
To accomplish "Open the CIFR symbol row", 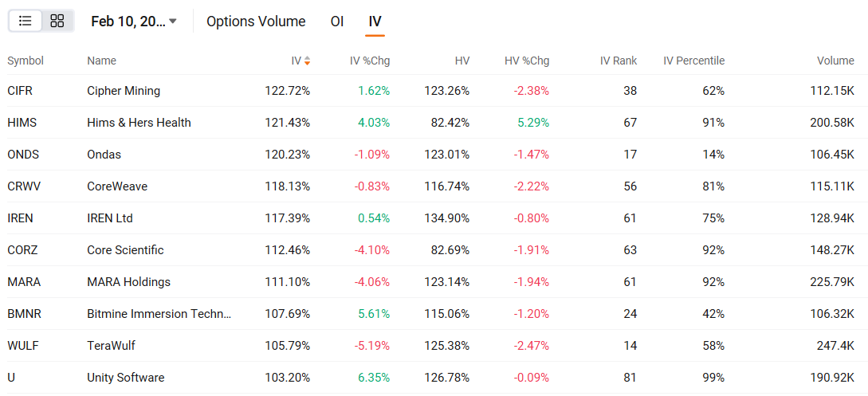I will click(434, 91).
